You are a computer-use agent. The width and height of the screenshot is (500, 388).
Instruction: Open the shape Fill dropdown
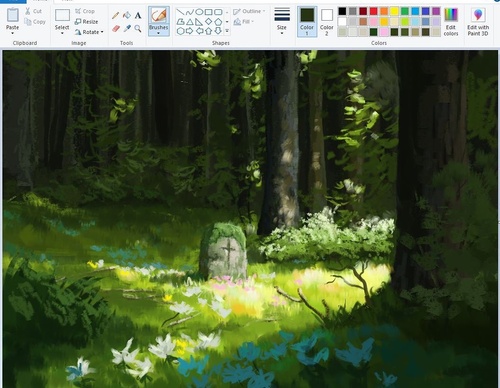click(244, 22)
